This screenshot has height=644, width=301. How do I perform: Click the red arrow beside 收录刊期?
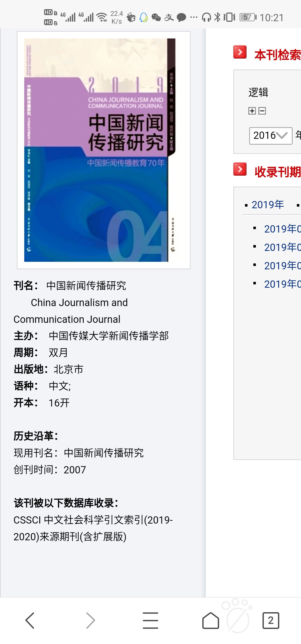tap(240, 169)
